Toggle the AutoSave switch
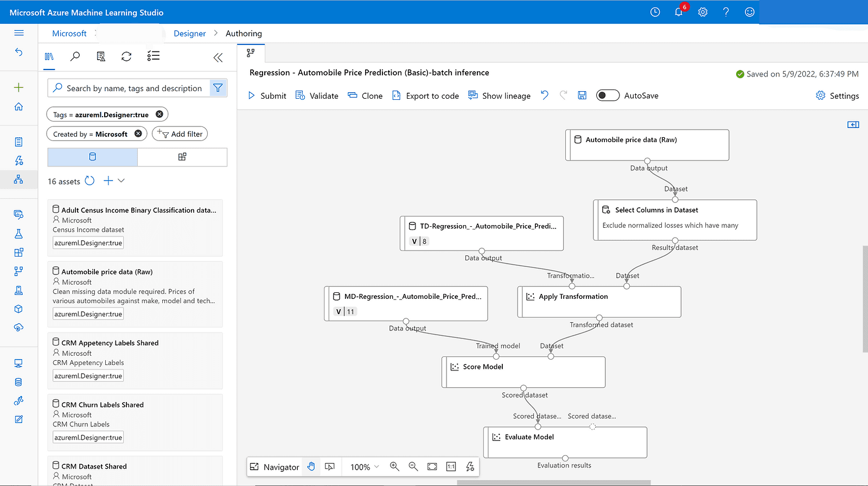868x486 pixels. click(x=608, y=95)
